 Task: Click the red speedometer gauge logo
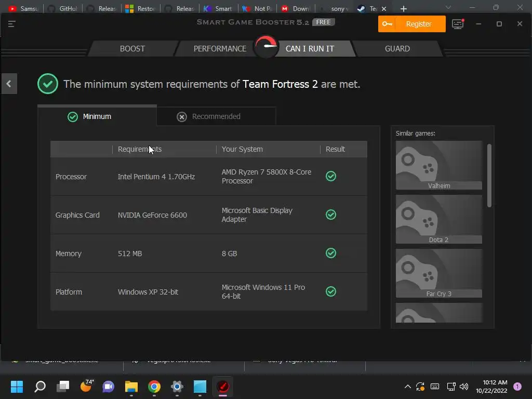pos(266,46)
